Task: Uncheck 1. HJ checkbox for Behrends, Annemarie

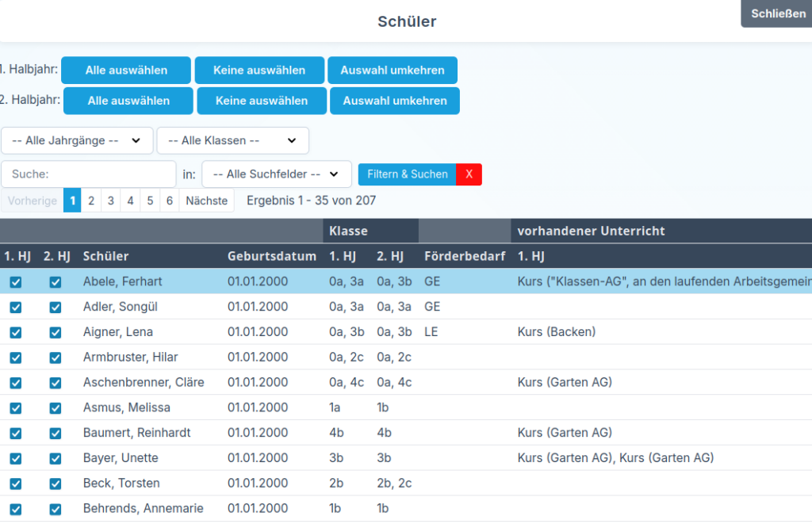Action: [16, 509]
